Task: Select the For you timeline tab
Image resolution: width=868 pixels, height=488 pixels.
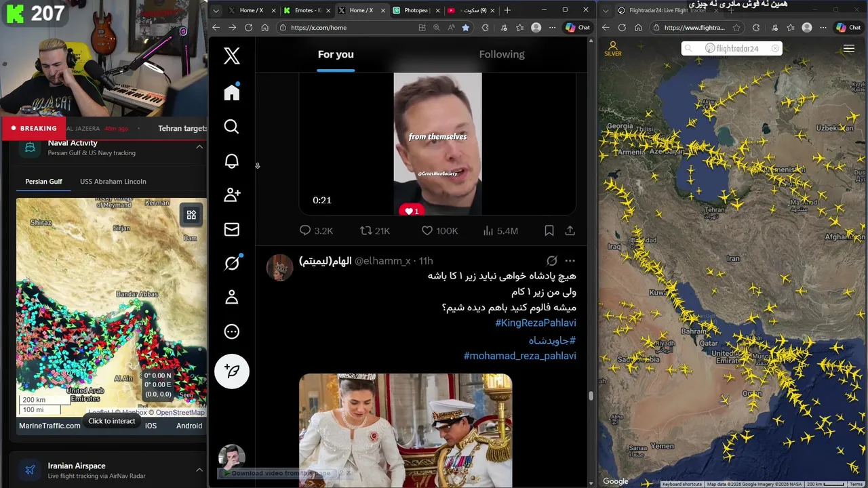Action: (336, 54)
